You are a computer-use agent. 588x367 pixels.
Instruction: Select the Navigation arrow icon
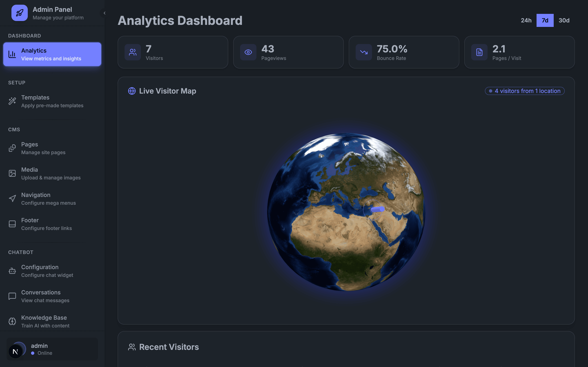click(12, 198)
